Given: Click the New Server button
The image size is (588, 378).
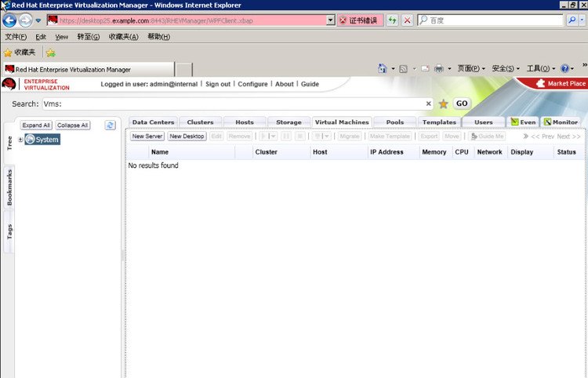Looking at the screenshot, I should pyautogui.click(x=147, y=136).
